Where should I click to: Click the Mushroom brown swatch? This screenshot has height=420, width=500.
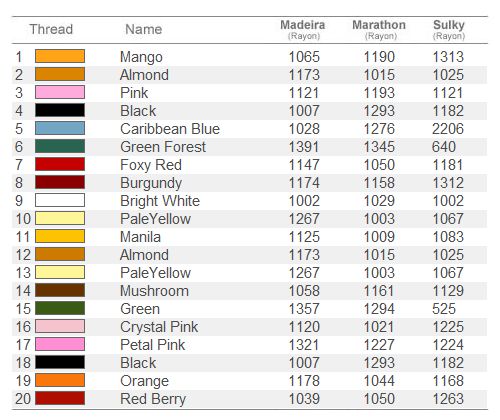(x=60, y=290)
